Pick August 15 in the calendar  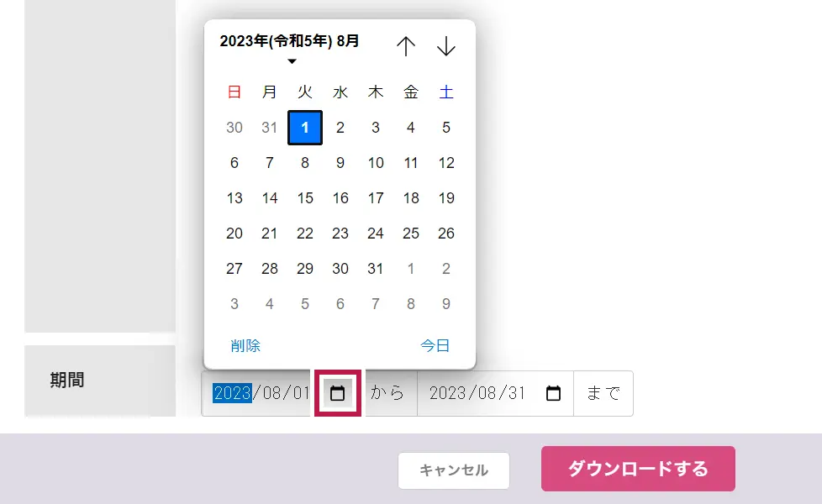tap(305, 198)
